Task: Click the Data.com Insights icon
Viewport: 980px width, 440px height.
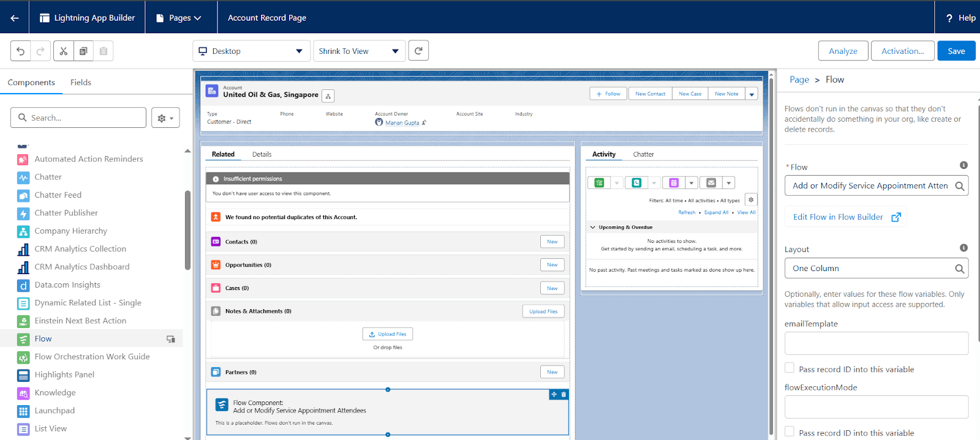Action: (23, 285)
